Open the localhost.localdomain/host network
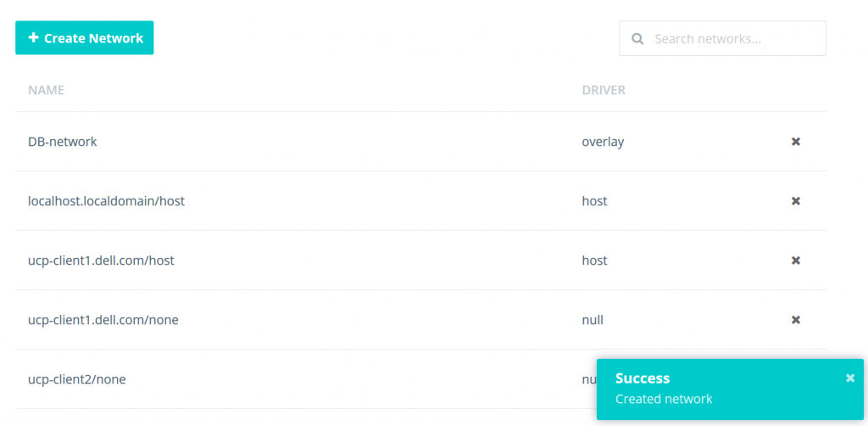This screenshot has width=868, height=426. point(106,201)
